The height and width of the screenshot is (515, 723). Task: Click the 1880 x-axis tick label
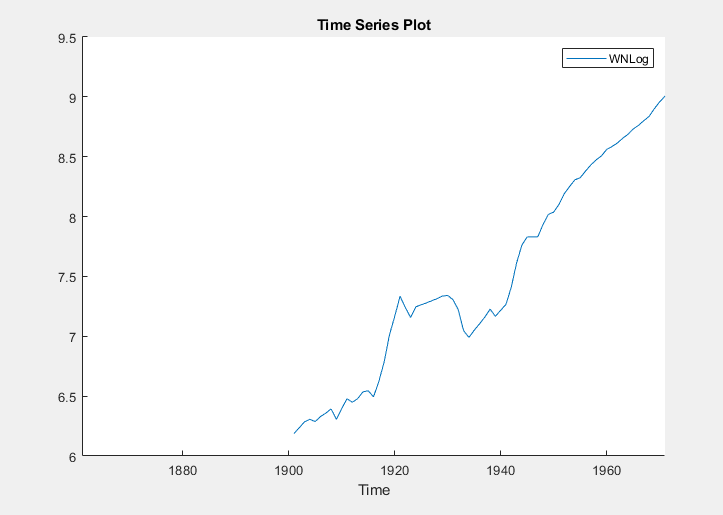182,470
